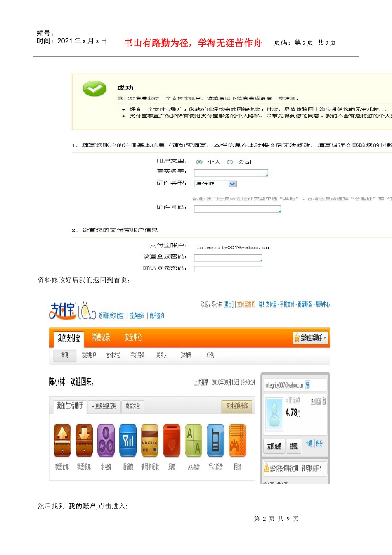
Task: Open the 哇!支付宝 link
Action: [x=268, y=304]
